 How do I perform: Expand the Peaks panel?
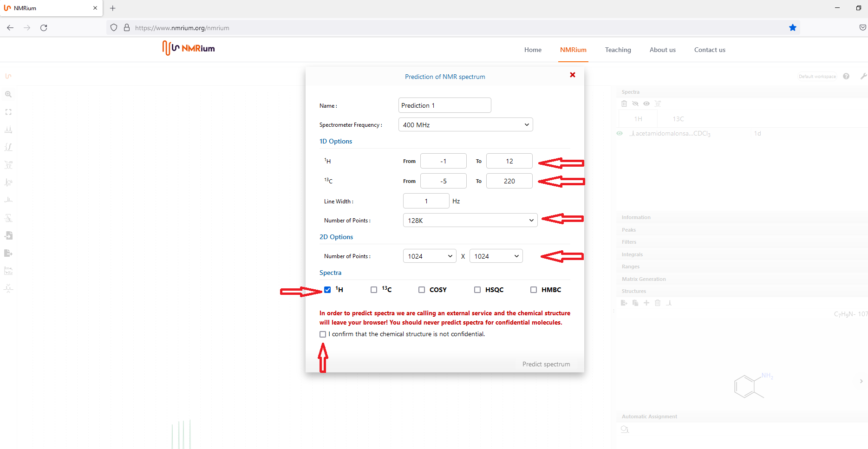click(742, 230)
